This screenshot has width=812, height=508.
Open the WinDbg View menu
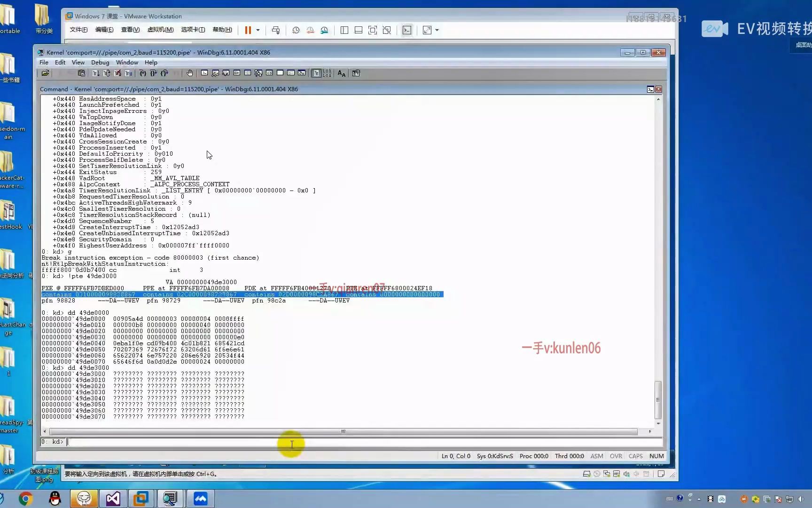78,62
